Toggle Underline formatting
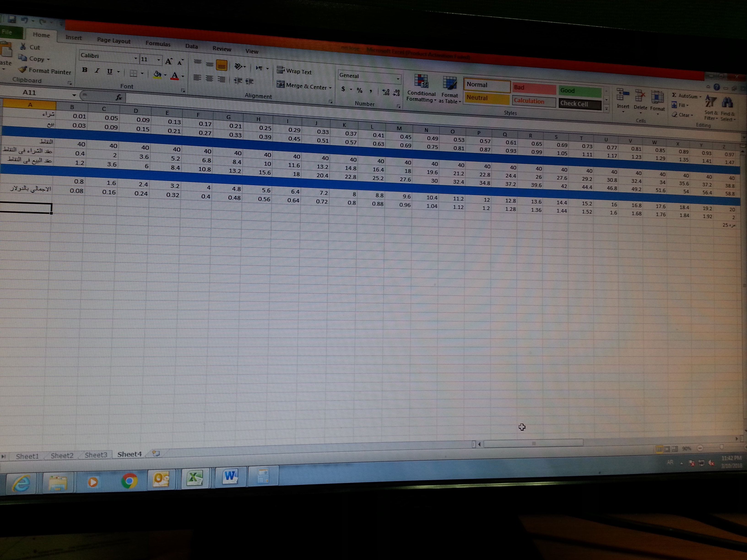This screenshot has width=747, height=560. pyautogui.click(x=109, y=71)
